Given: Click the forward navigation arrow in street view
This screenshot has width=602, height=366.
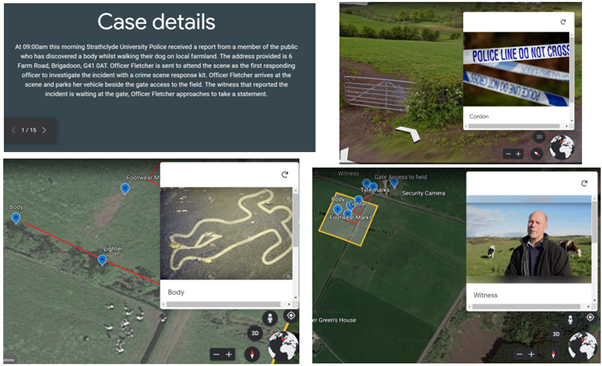Looking at the screenshot, I should pyautogui.click(x=408, y=133).
